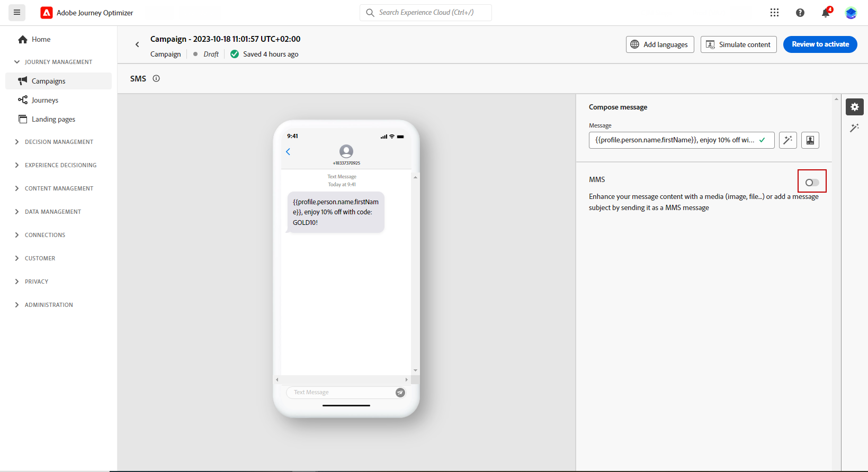
Task: Open the hamburger navigation menu
Action: [17, 12]
